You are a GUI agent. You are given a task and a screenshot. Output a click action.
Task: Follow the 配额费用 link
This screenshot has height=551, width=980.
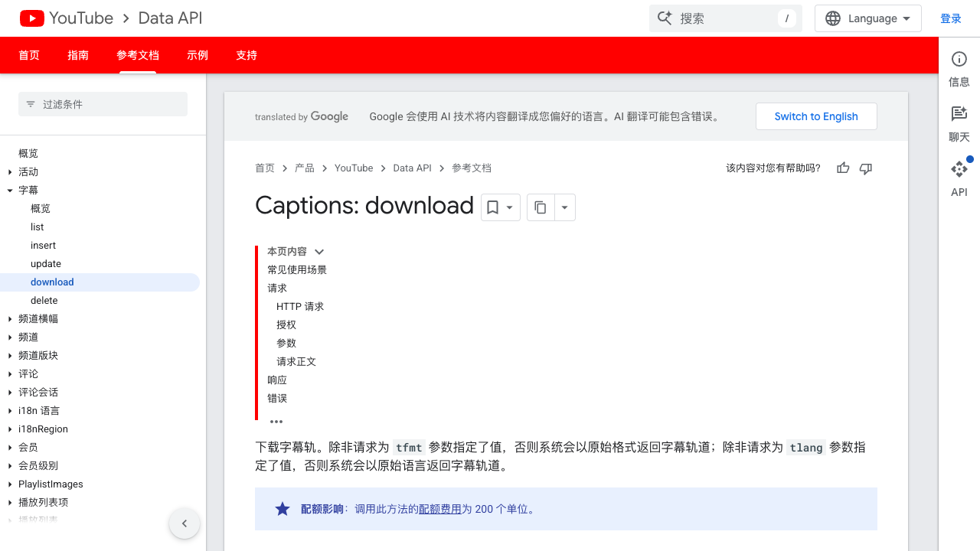(440, 509)
